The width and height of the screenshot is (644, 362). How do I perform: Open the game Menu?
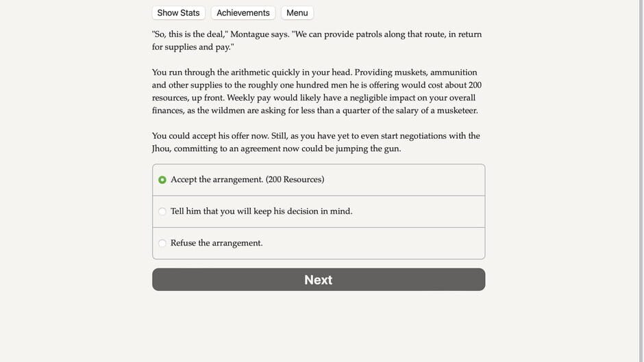pyautogui.click(x=297, y=13)
